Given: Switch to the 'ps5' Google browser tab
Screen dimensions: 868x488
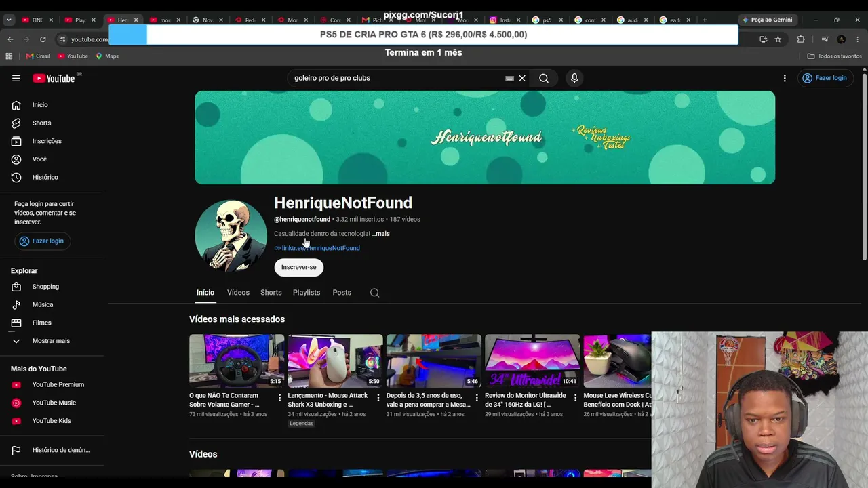Looking at the screenshot, I should (547, 20).
